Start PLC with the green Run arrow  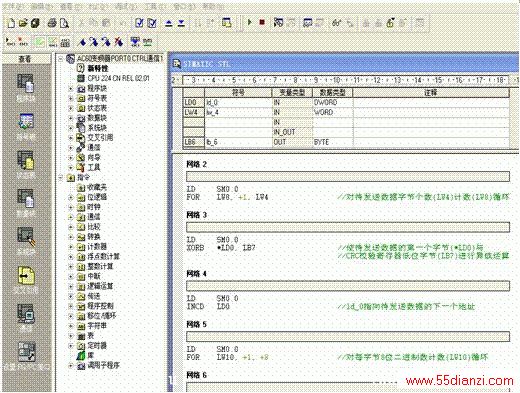(x=249, y=23)
